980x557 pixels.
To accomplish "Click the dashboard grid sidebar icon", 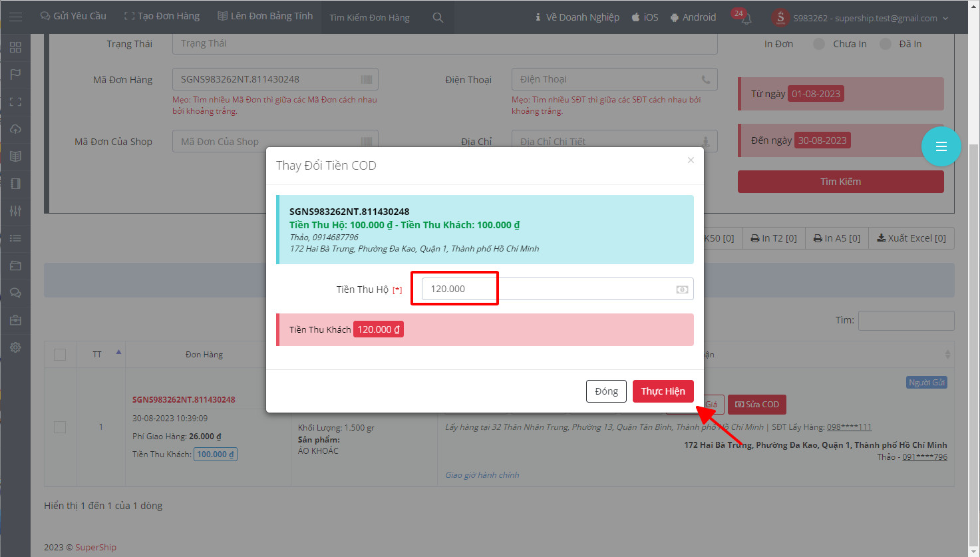I will coord(15,47).
